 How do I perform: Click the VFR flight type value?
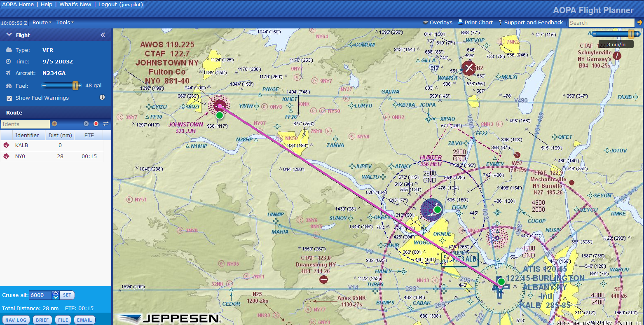(48, 50)
